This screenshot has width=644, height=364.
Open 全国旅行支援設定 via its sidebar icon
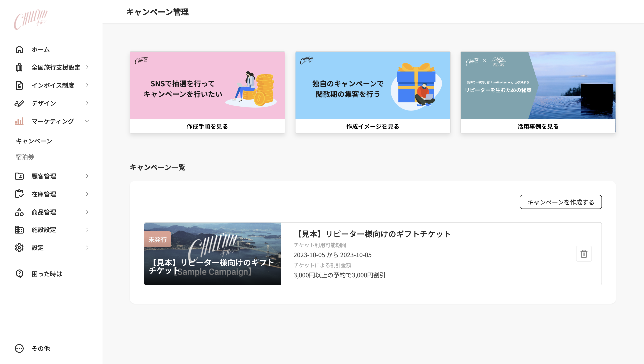(x=19, y=67)
